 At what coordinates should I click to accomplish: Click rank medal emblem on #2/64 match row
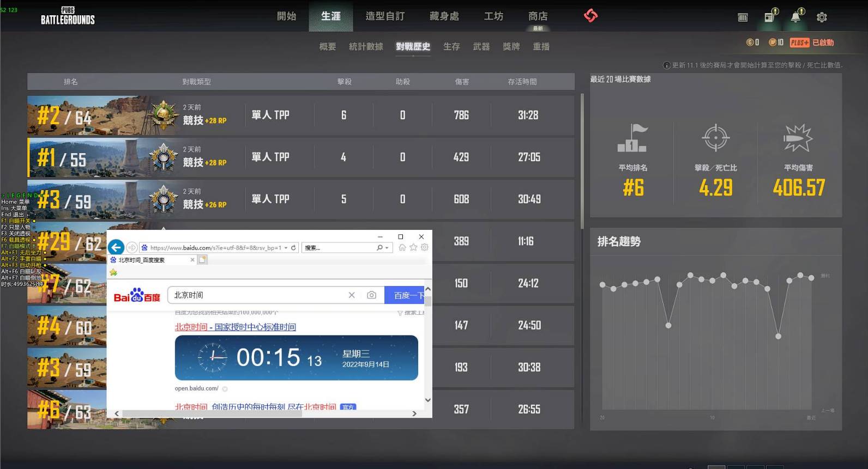pyautogui.click(x=163, y=115)
